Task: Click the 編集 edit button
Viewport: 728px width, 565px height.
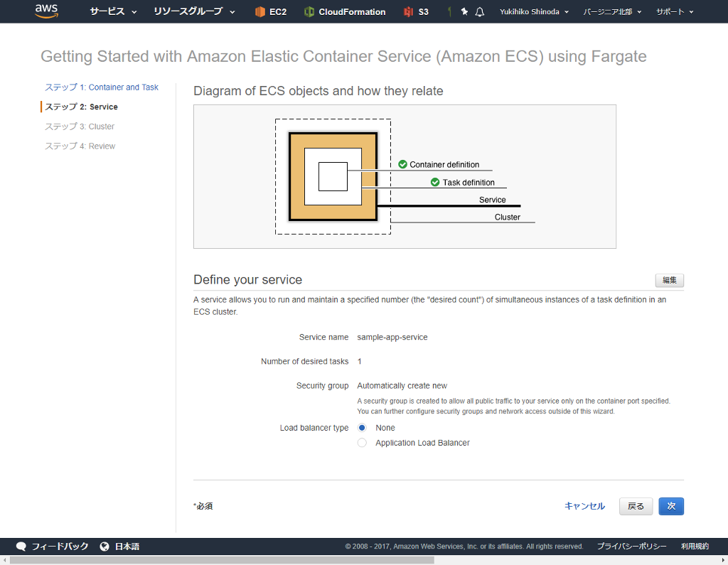Action: [670, 280]
